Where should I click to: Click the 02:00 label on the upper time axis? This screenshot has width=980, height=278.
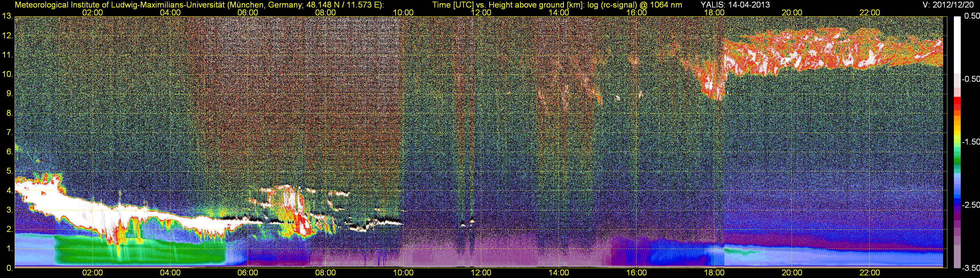pyautogui.click(x=92, y=12)
